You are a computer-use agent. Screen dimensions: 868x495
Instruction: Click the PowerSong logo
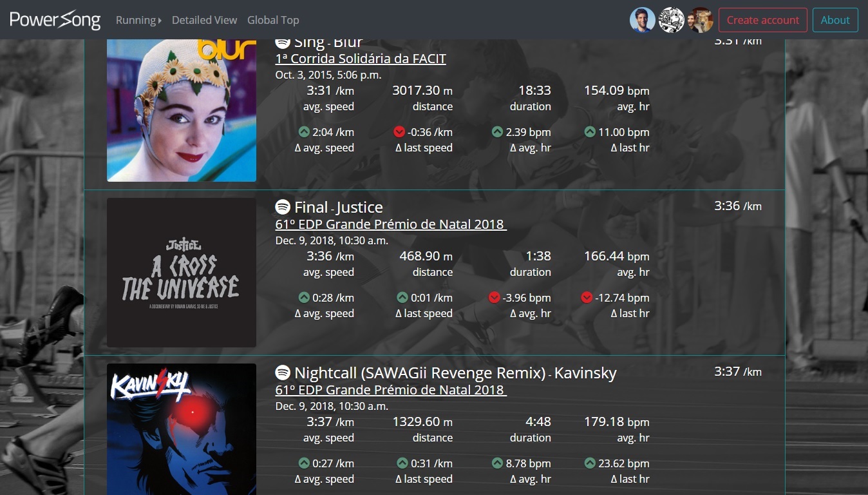pyautogui.click(x=55, y=20)
